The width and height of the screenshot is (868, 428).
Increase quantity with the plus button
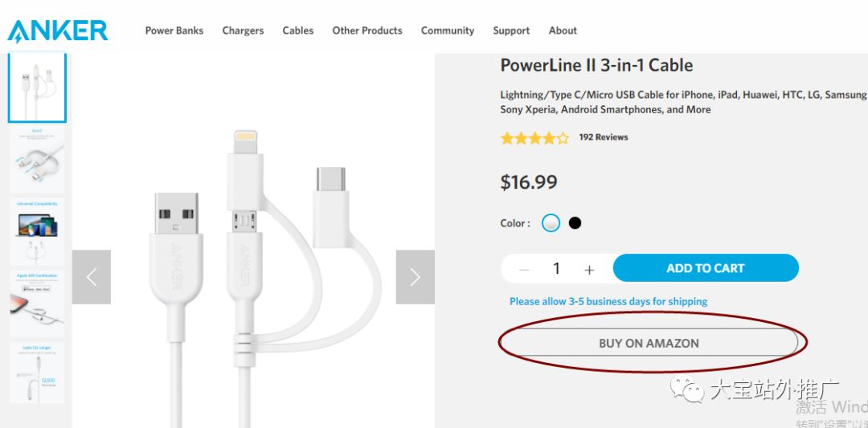click(x=589, y=269)
